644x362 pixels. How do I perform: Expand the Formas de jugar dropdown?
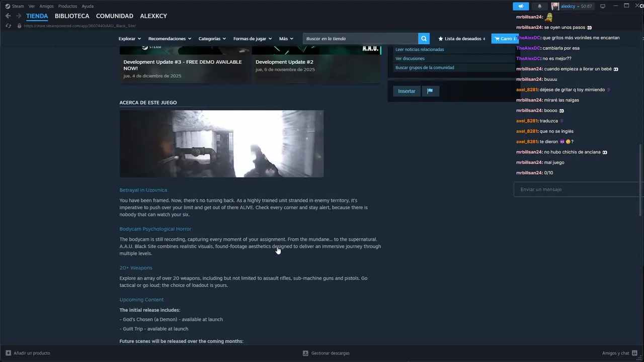tap(252, 39)
